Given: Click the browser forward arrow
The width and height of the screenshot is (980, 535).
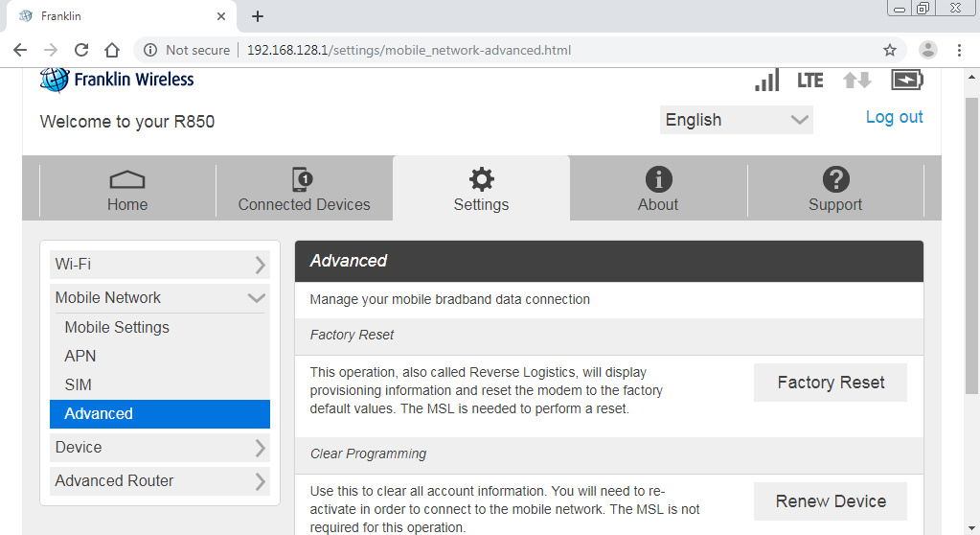Looking at the screenshot, I should pos(51,50).
